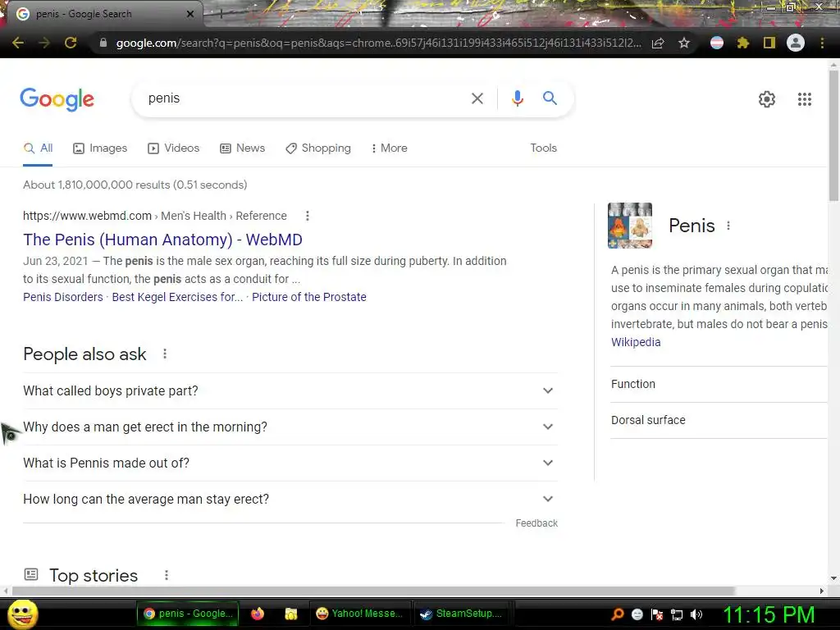The image size is (840, 630).
Task: Open options dots beside Top stories
Action: point(166,575)
